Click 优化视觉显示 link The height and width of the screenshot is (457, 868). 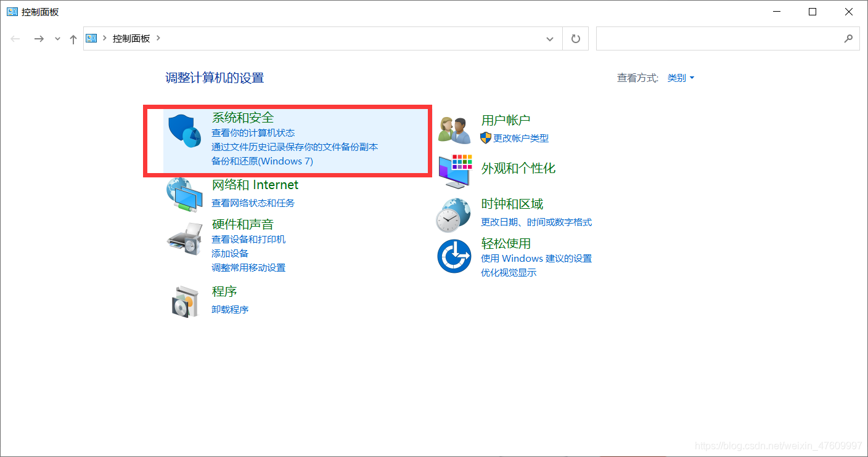point(509,272)
